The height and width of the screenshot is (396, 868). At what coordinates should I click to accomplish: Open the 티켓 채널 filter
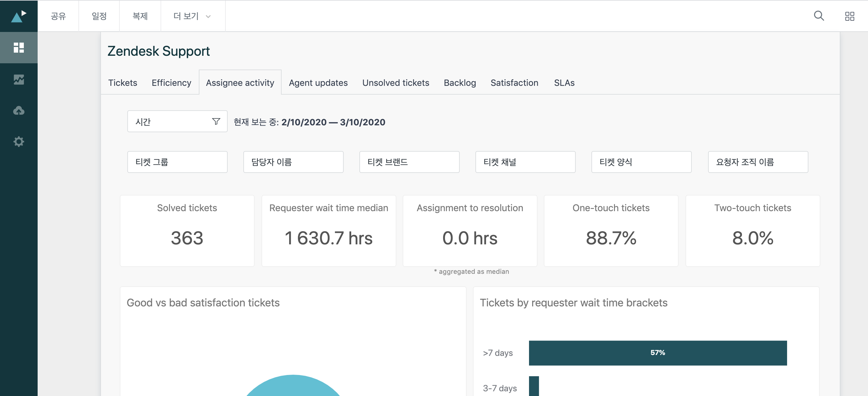525,162
